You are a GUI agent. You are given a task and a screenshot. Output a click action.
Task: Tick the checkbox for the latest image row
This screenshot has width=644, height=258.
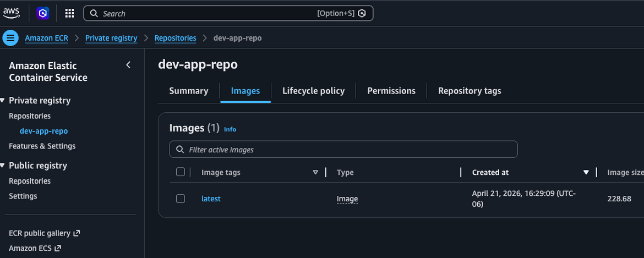tap(181, 199)
